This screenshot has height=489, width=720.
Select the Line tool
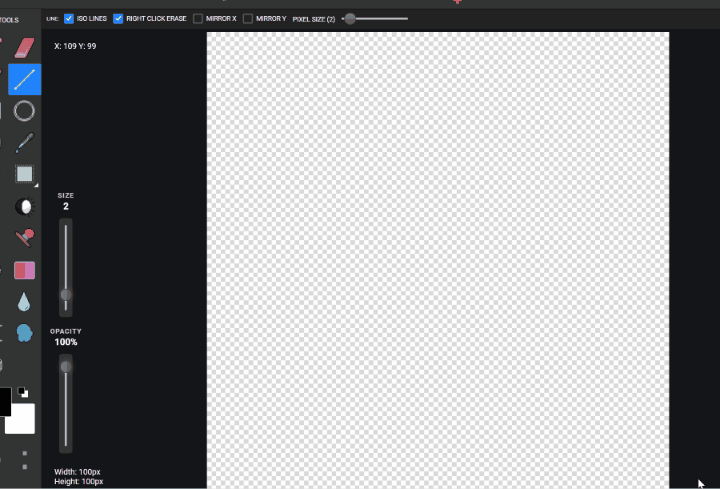pos(24,79)
